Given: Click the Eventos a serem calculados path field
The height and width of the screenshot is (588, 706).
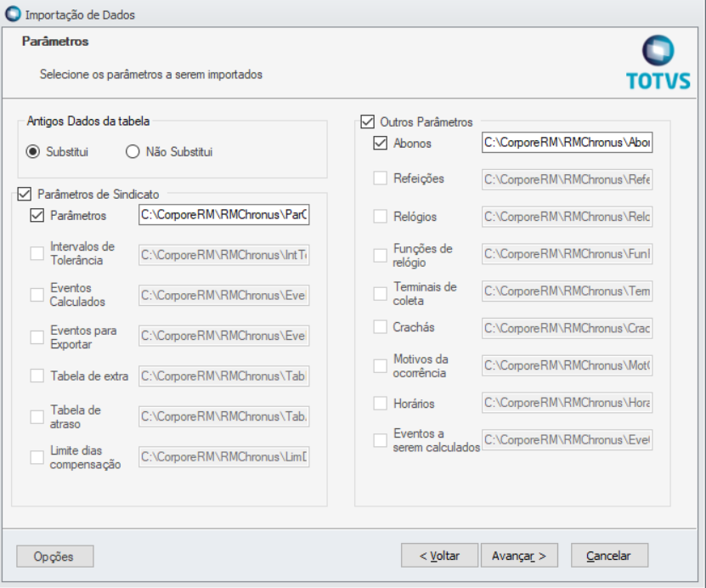Looking at the screenshot, I should (567, 440).
